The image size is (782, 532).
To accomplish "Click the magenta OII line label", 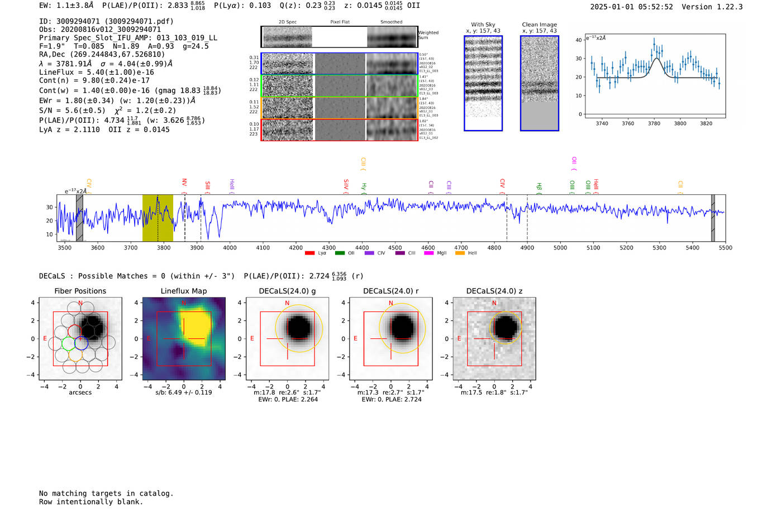I will (x=574, y=163).
